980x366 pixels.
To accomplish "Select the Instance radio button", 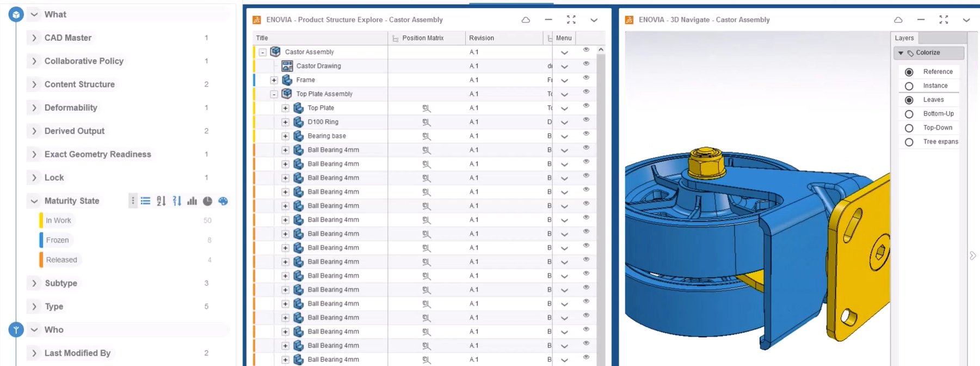I will 909,86.
